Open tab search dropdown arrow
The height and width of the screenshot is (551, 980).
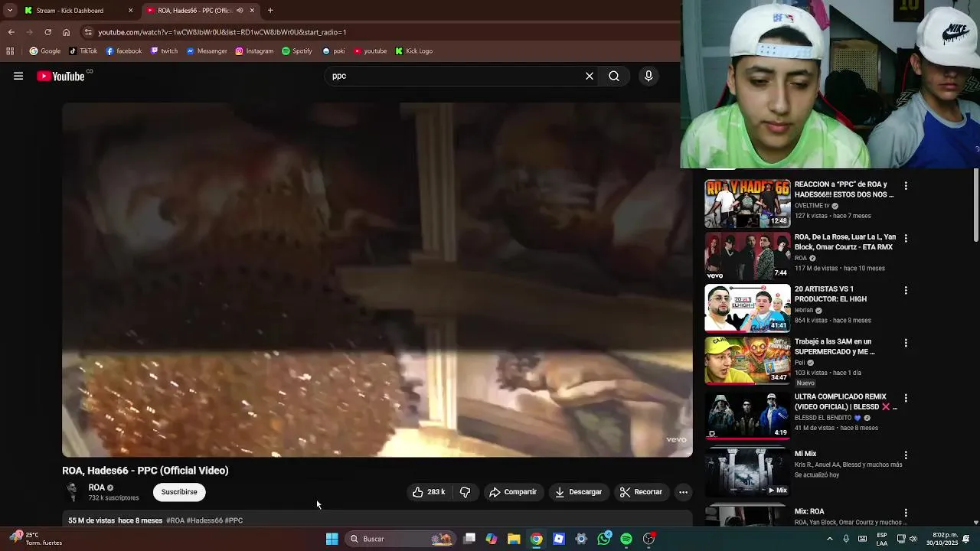tap(10, 11)
